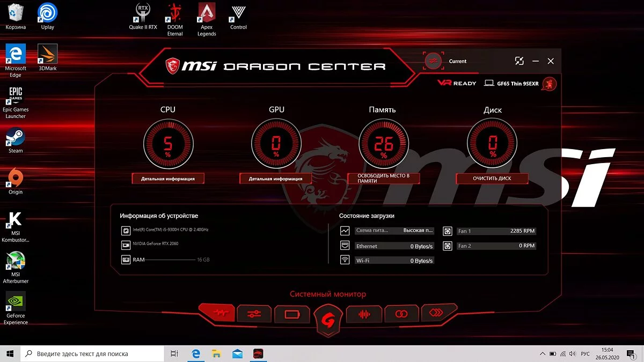Click the Fan 1 icon
Screen dimensions: 644x362
[x=448, y=231]
